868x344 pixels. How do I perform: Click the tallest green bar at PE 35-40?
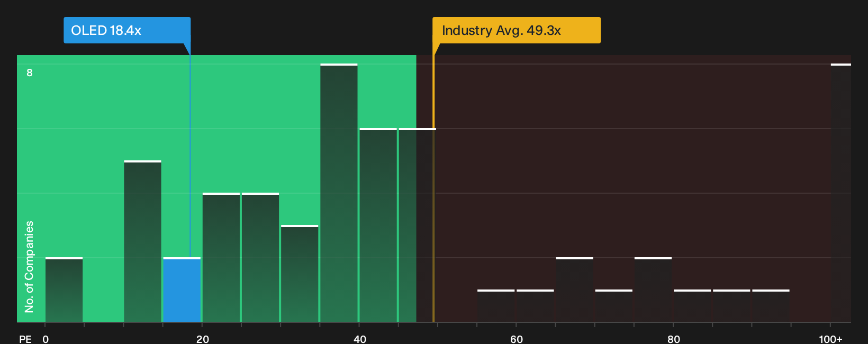[339, 193]
